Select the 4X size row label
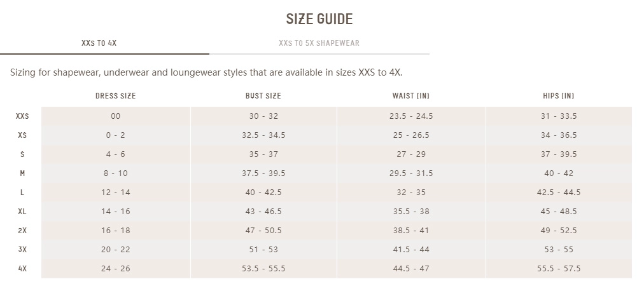644x291 pixels. (x=22, y=269)
